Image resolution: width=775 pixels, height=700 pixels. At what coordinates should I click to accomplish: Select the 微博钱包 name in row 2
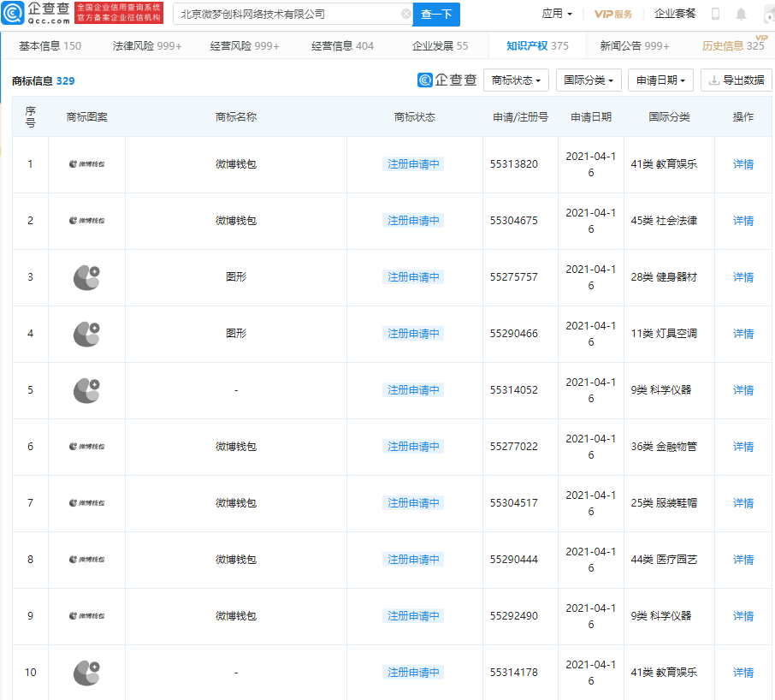tap(236, 221)
